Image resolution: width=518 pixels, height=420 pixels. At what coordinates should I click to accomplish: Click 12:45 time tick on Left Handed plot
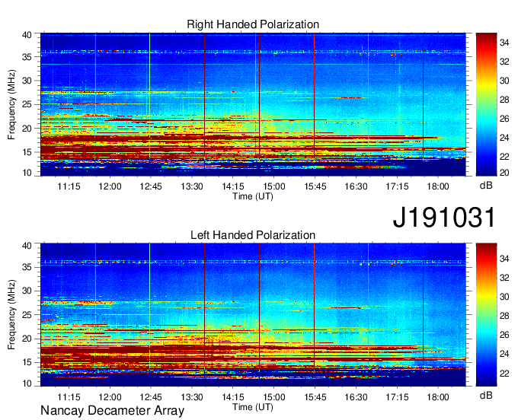tap(151, 397)
